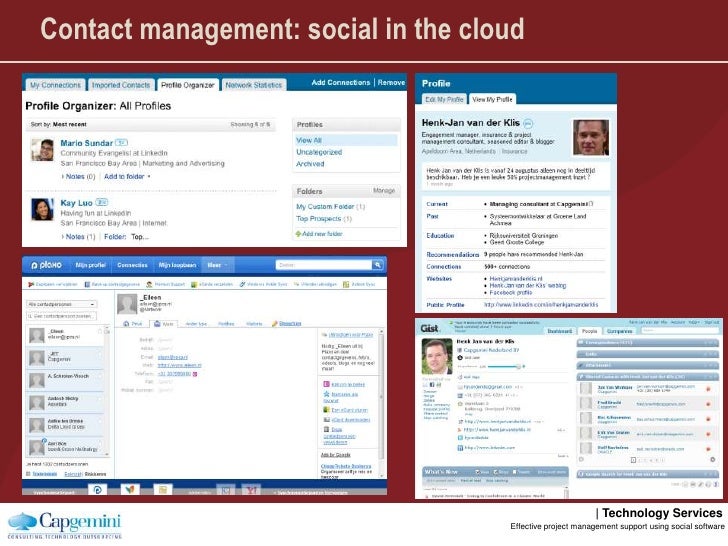This screenshot has height=546, width=728.
Task: Open the Top Prospects folder
Action: coord(318,219)
